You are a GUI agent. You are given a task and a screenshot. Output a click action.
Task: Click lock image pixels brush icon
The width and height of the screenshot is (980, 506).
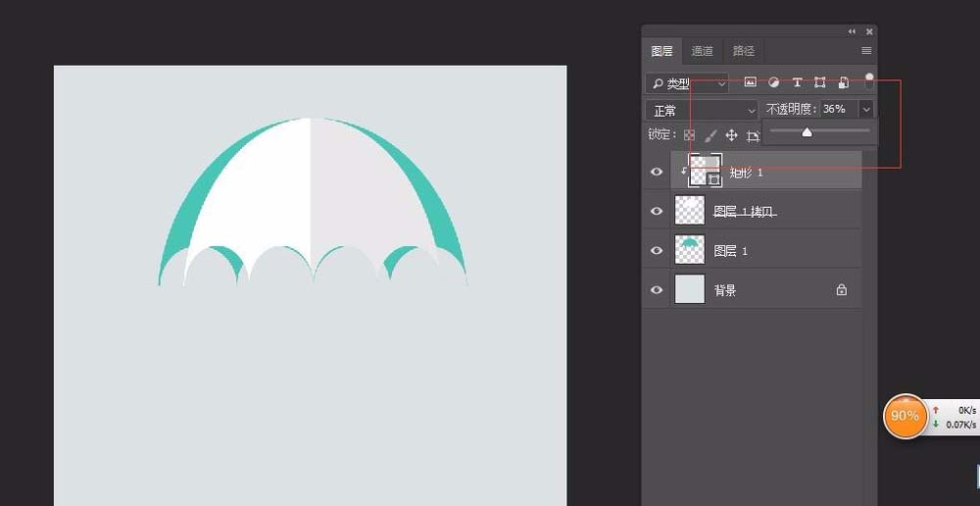coord(710,135)
